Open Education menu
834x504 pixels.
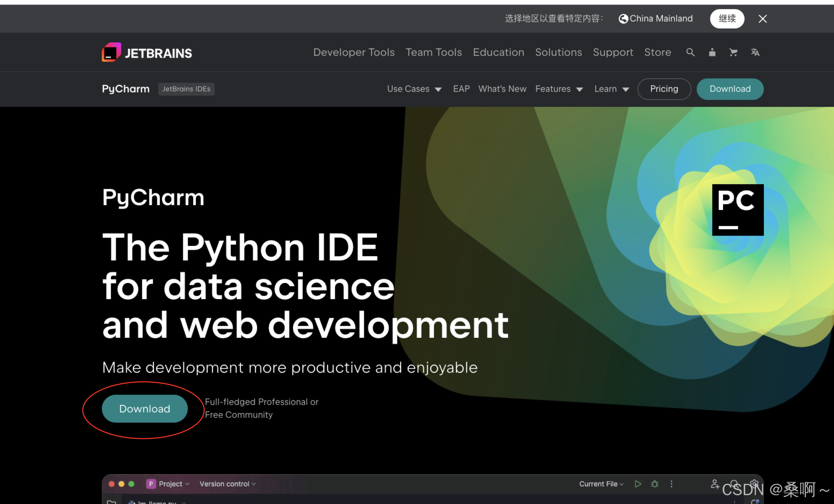[498, 52]
